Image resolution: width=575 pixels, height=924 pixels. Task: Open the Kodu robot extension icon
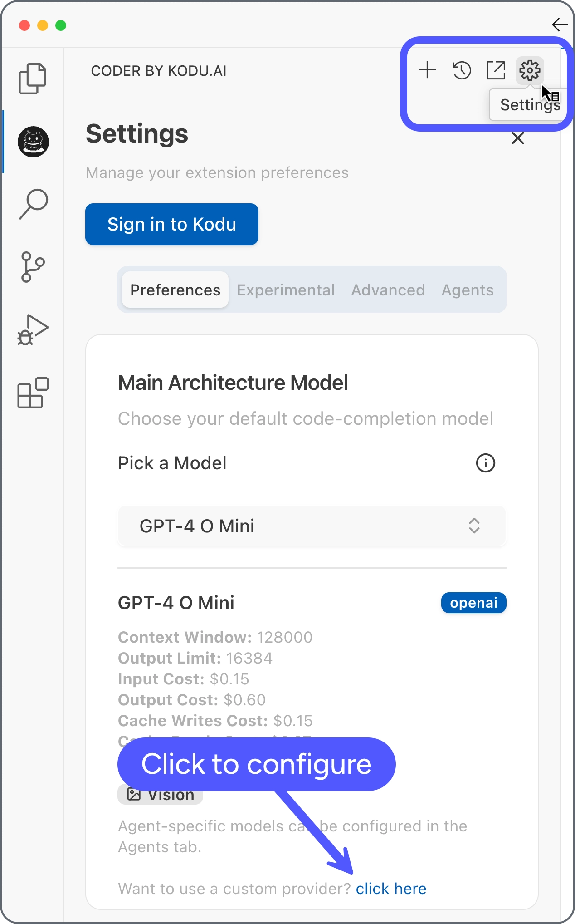pyautogui.click(x=33, y=142)
